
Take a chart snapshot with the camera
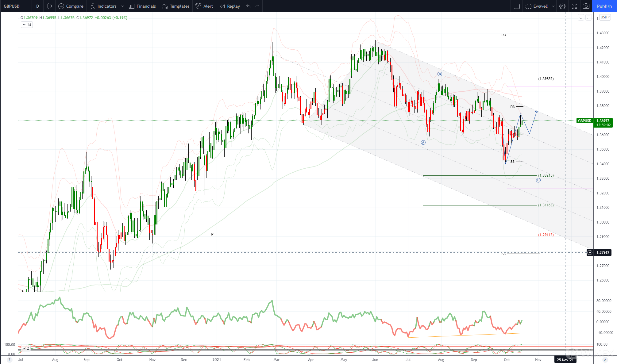click(586, 6)
